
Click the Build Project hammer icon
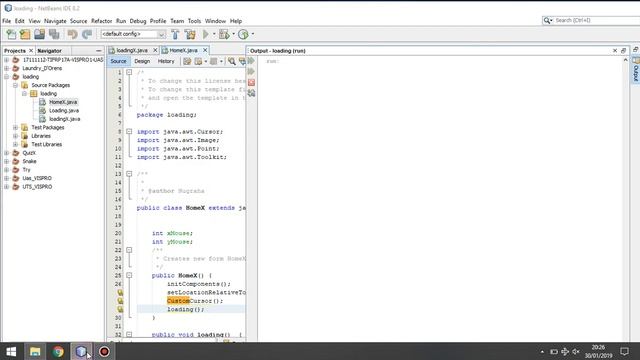[x=175, y=34]
